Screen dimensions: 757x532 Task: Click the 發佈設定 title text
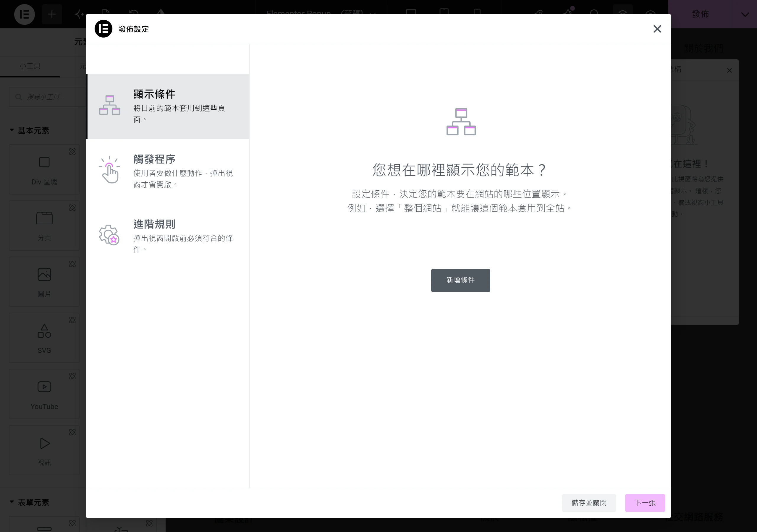pyautogui.click(x=134, y=29)
